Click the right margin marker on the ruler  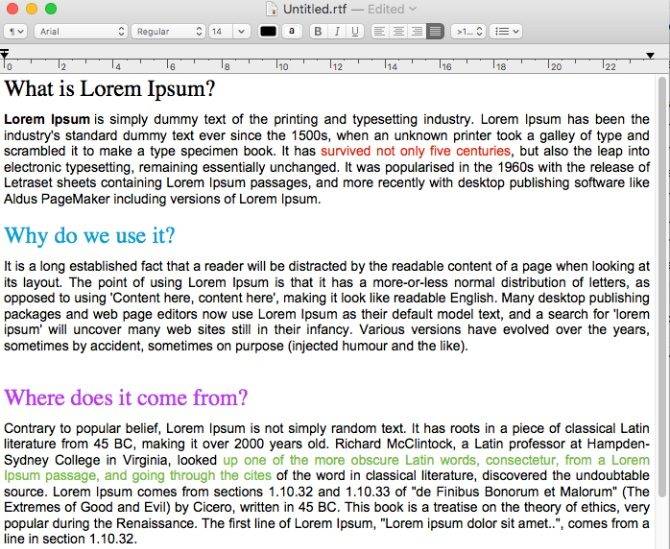(650, 56)
